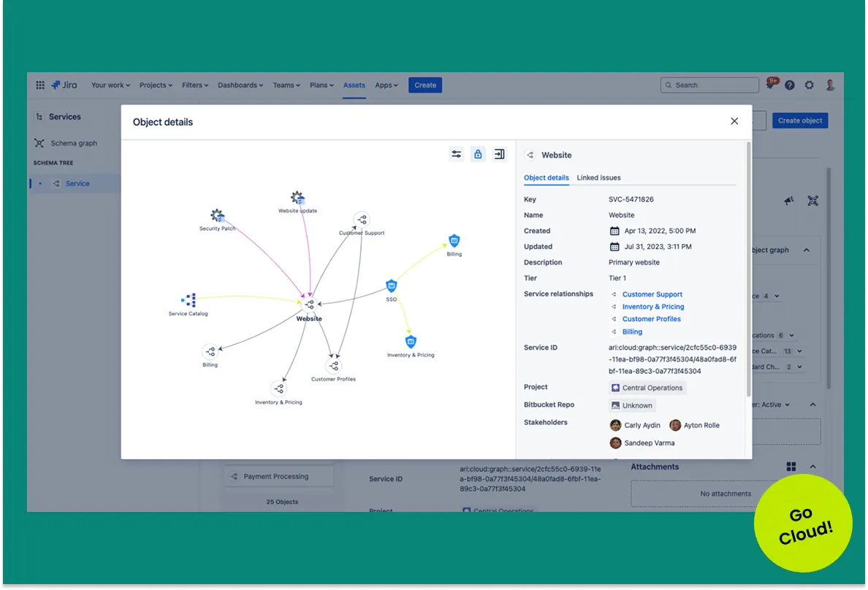This screenshot has height=590, width=868.
Task: Open the Jira app switcher grid
Action: click(x=40, y=85)
